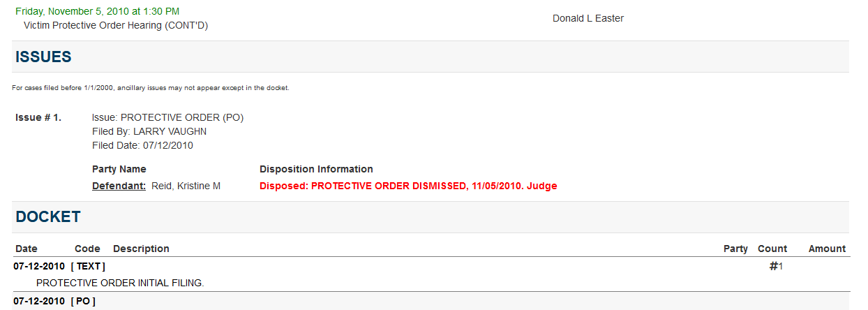Click the Amount column header
868x310 pixels.
point(827,249)
